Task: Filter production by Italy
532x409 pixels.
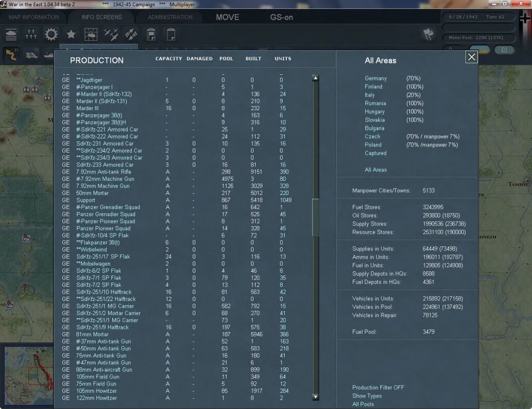Action: pyautogui.click(x=369, y=95)
